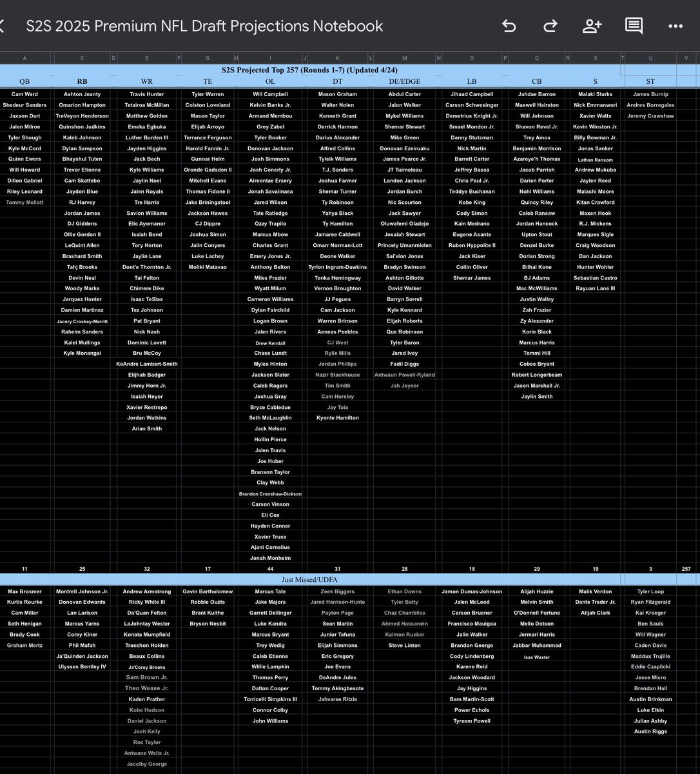700x774 pixels.
Task: Select column header Q
Action: [x=537, y=58]
